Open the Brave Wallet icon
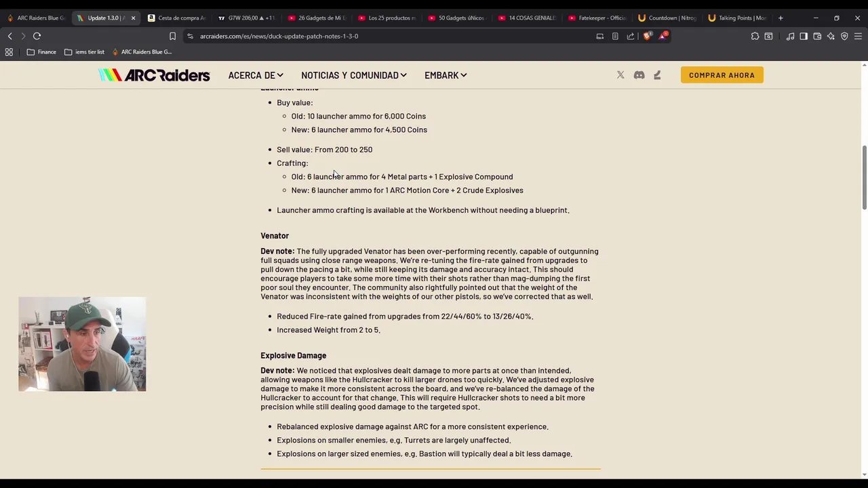 (817, 36)
